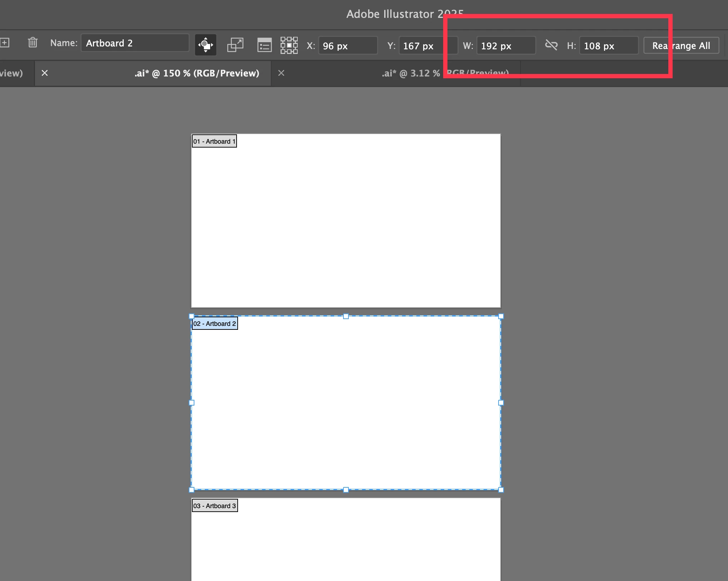Select the 03 - Artboard 3 label

pos(214,506)
